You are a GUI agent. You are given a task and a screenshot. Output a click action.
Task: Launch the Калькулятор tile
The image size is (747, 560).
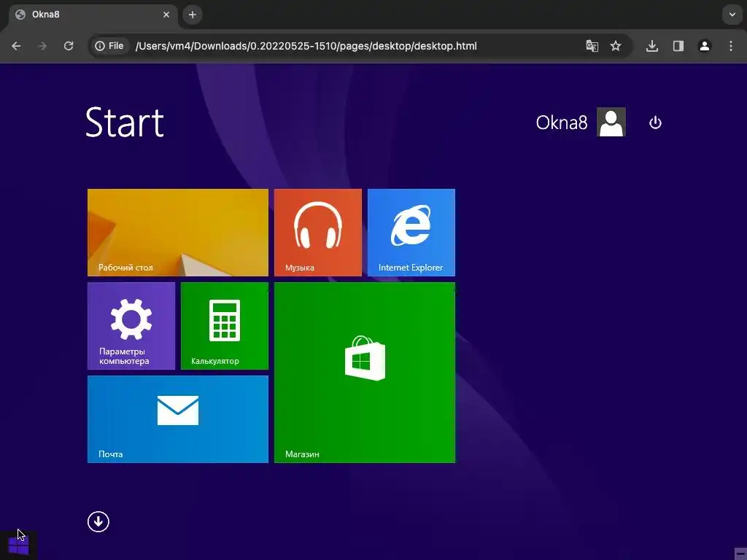point(225,326)
